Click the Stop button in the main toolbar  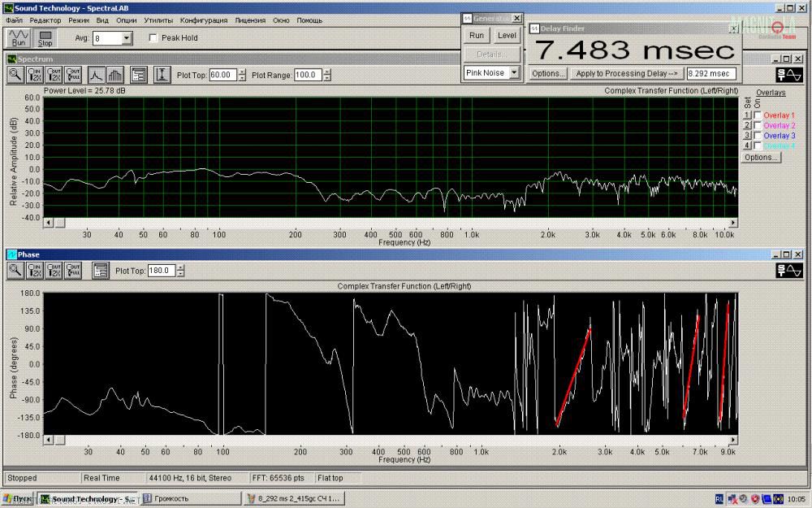tap(45, 38)
